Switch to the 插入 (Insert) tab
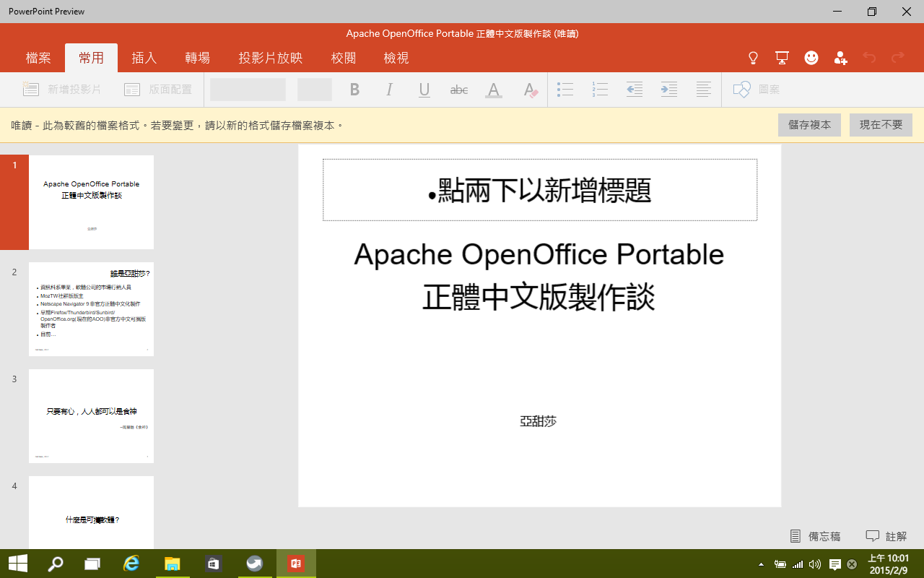This screenshot has width=924, height=578. click(144, 58)
